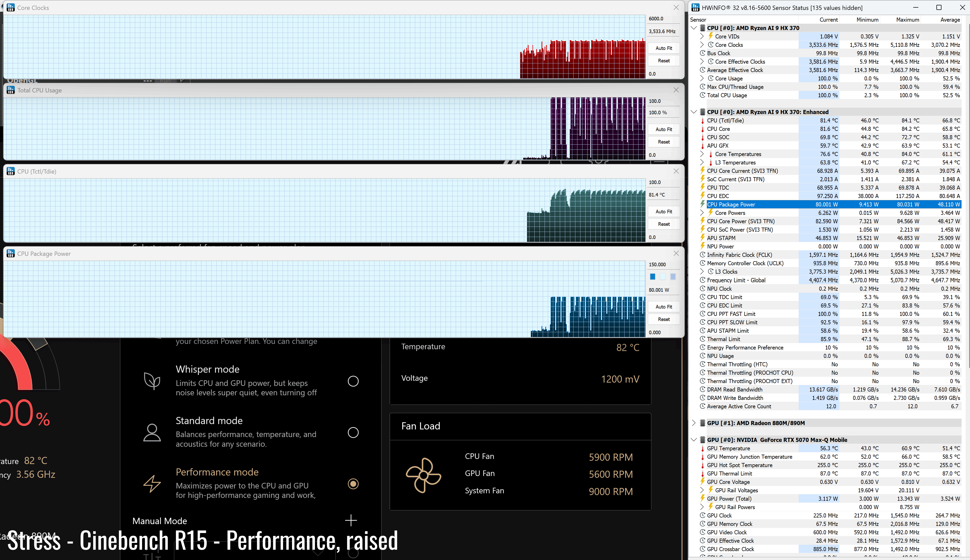Click Reset in CPU (Tctl/Tdie) graph
The width and height of the screenshot is (970, 560).
pos(664,224)
